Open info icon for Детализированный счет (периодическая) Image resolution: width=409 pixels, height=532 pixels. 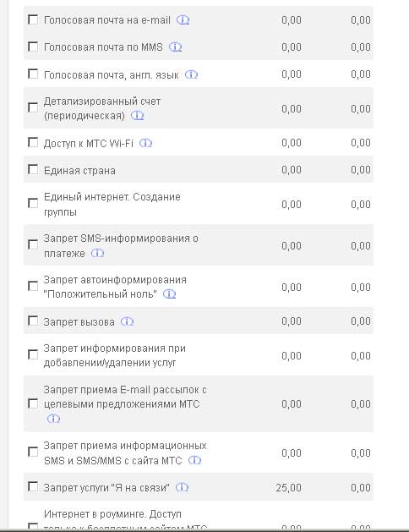click(138, 116)
